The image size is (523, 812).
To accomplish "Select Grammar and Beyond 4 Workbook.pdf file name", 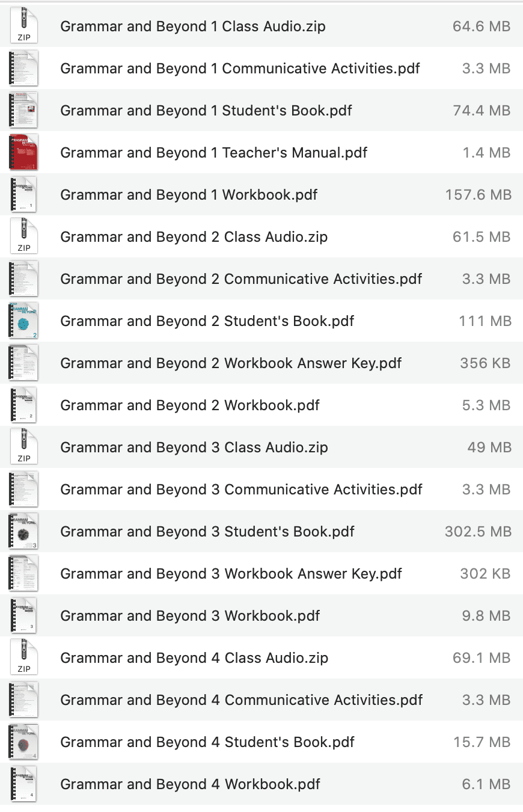I will (x=190, y=784).
